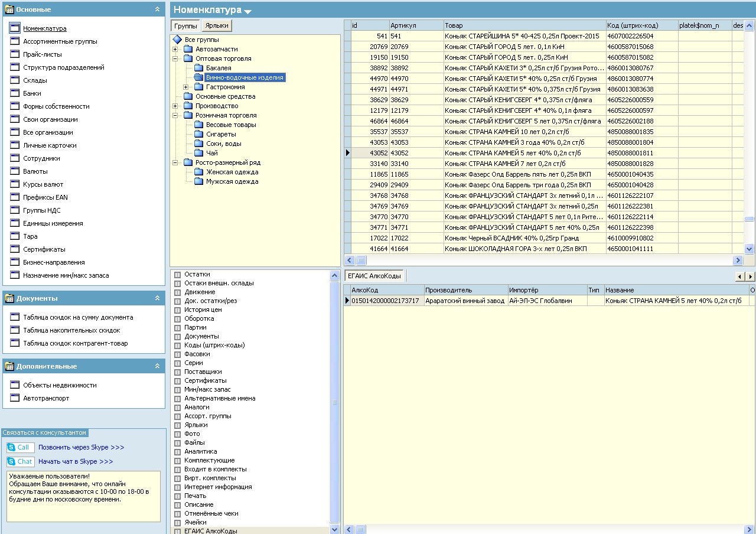Viewport: 756px width, 534px height.
Task: Click the icon beside Таблица накопительных скидок
Action: coord(15,330)
